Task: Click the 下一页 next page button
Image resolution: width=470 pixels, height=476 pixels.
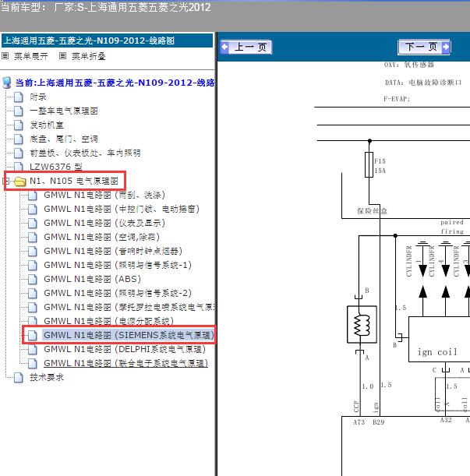Action: (424, 47)
